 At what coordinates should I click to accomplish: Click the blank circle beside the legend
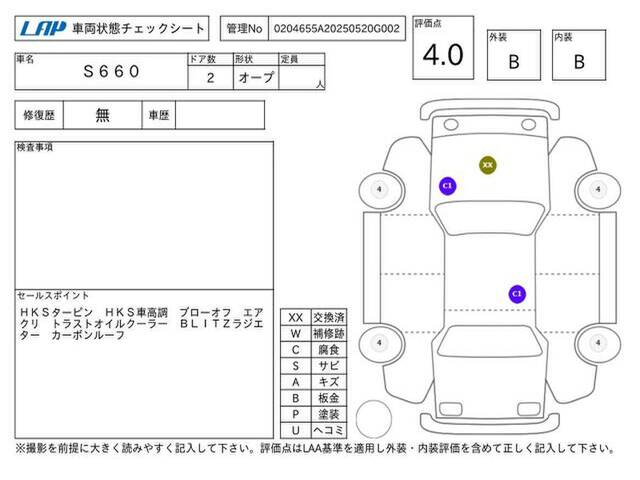[x=374, y=419]
